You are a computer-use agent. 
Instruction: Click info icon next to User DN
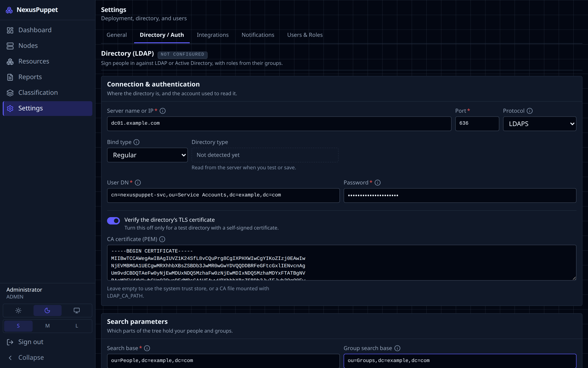tap(138, 183)
